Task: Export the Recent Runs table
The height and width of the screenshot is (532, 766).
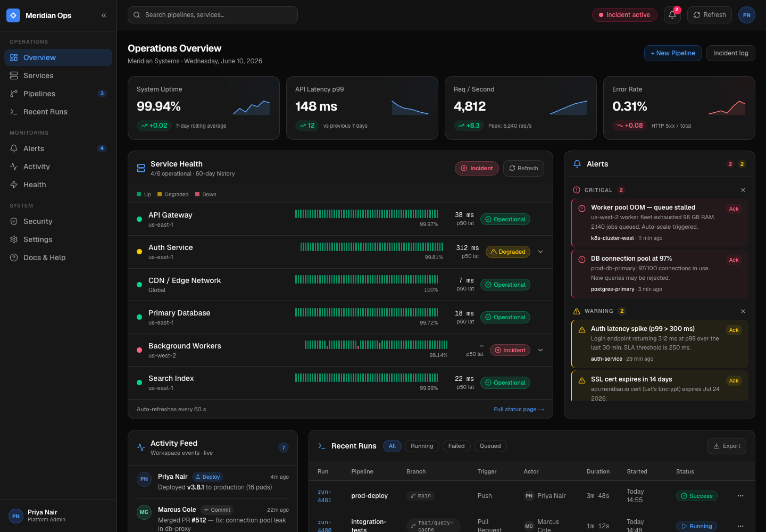Action: click(x=727, y=446)
